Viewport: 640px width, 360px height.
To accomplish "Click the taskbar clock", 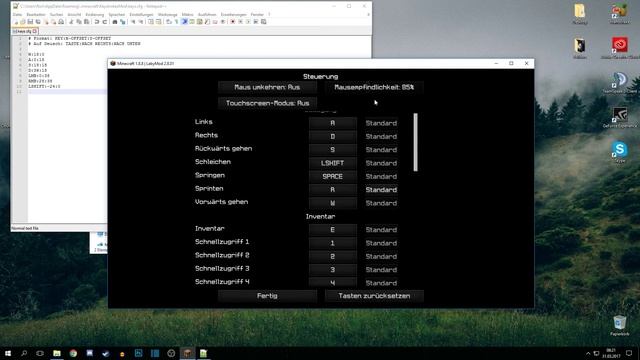I will pyautogui.click(x=611, y=353).
